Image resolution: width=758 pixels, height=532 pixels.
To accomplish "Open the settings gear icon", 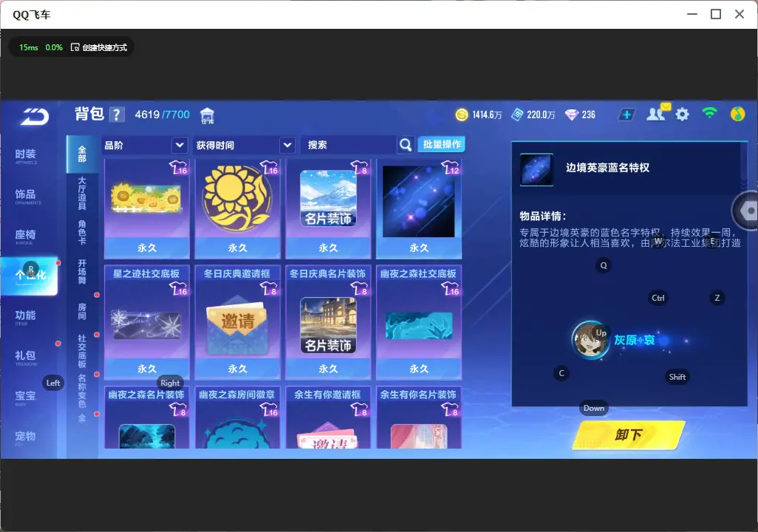I will coord(682,115).
